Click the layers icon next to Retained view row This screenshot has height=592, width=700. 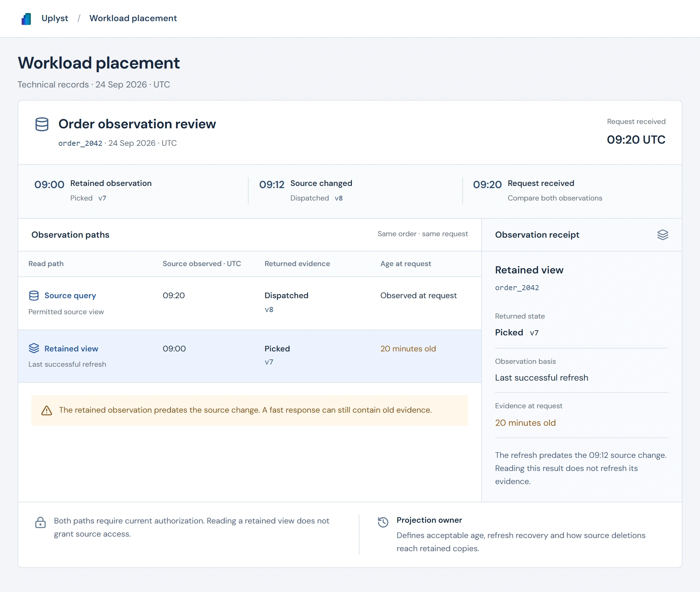pos(34,348)
